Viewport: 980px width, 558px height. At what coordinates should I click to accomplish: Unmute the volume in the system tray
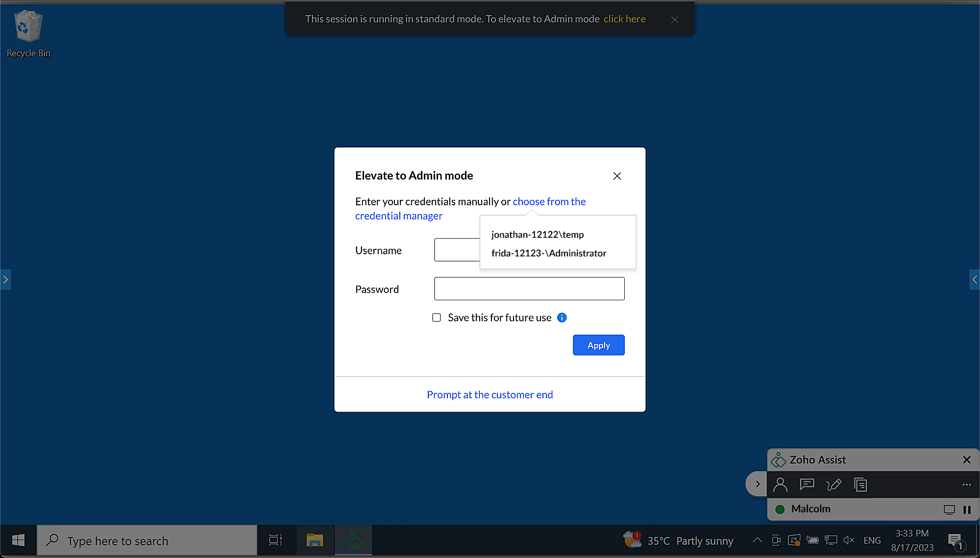click(x=849, y=540)
